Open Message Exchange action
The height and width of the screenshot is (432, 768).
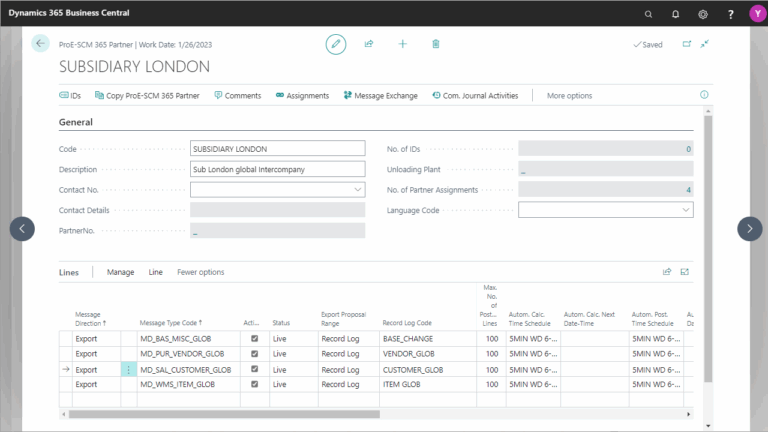tap(381, 96)
